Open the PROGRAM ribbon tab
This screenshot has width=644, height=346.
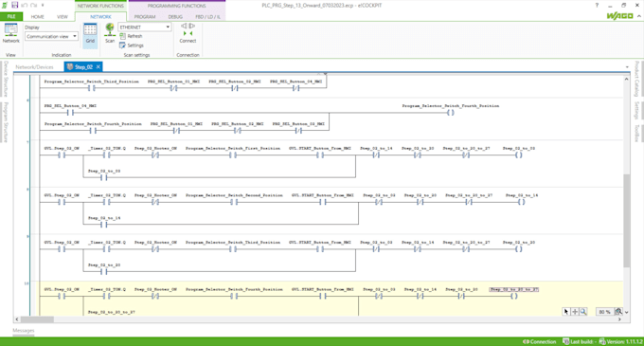[x=145, y=17]
